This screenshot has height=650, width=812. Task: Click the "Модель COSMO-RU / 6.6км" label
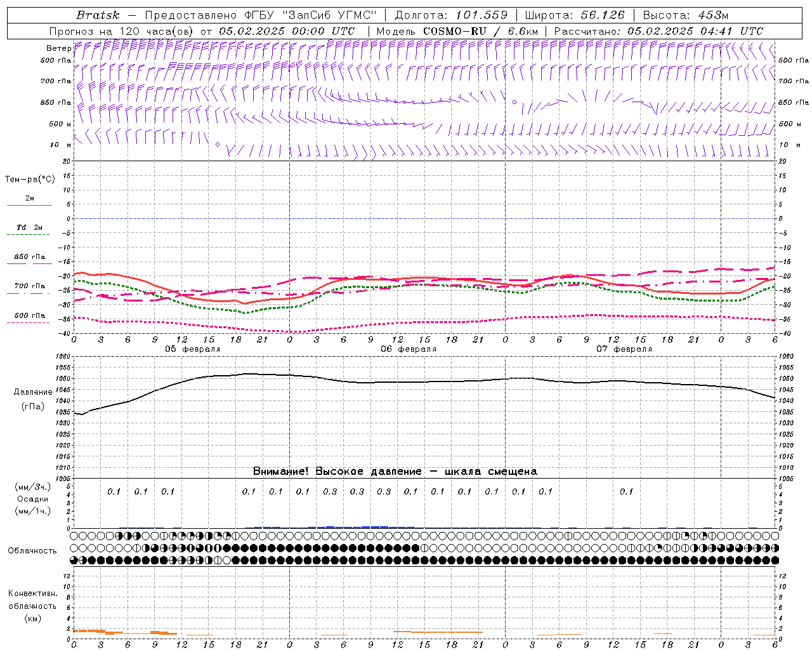(x=457, y=31)
